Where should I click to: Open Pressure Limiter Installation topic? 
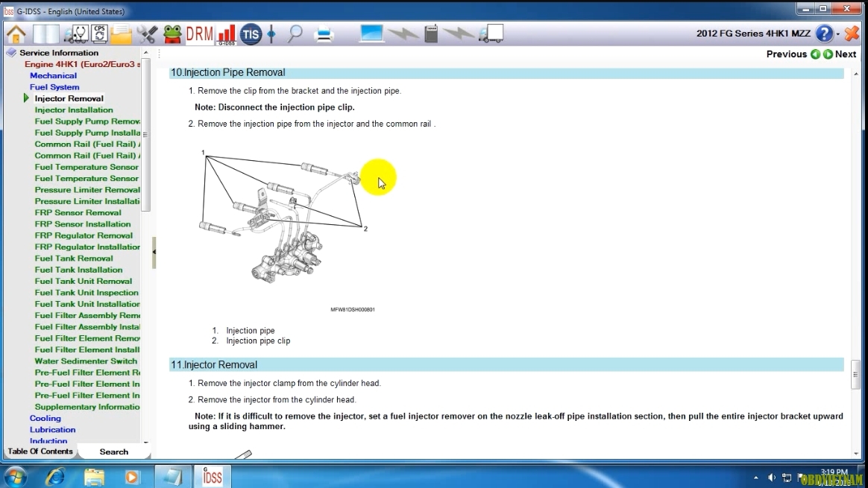87,201
